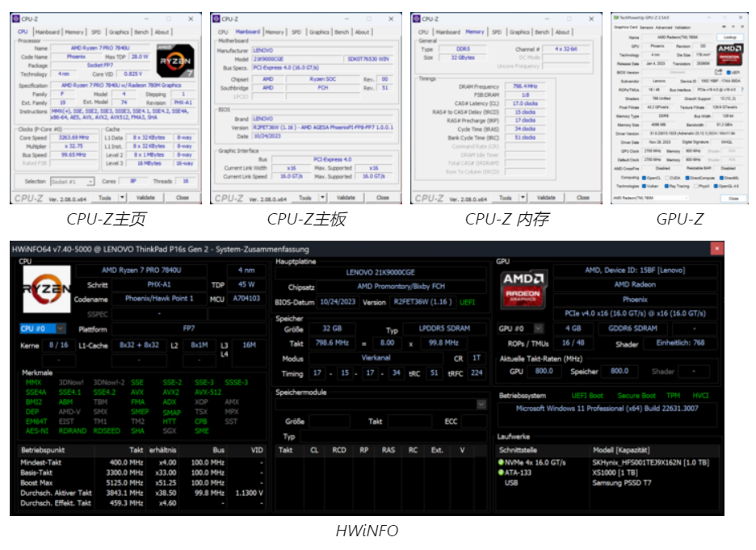Toggle the DirectCompute checkbox in GPU-Z

point(687,178)
